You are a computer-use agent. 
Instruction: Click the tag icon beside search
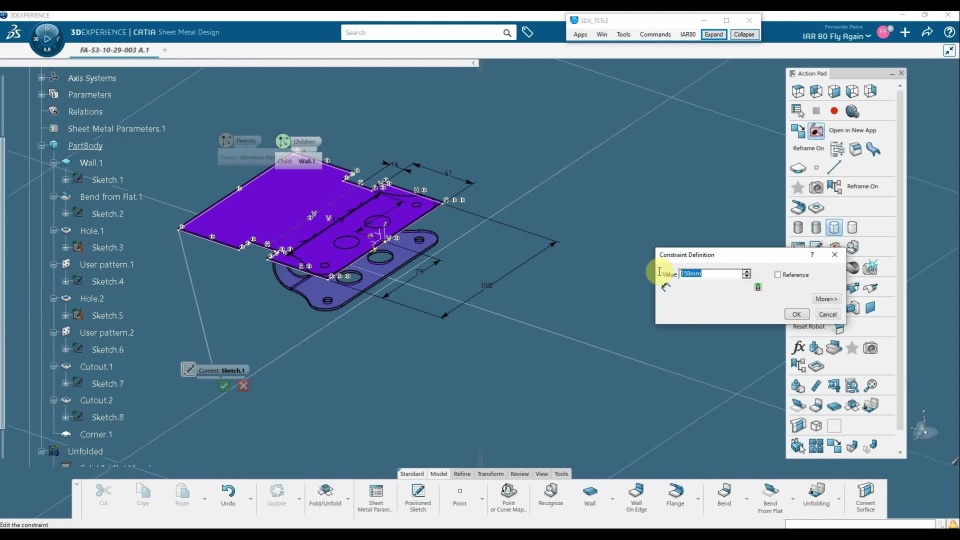(527, 32)
